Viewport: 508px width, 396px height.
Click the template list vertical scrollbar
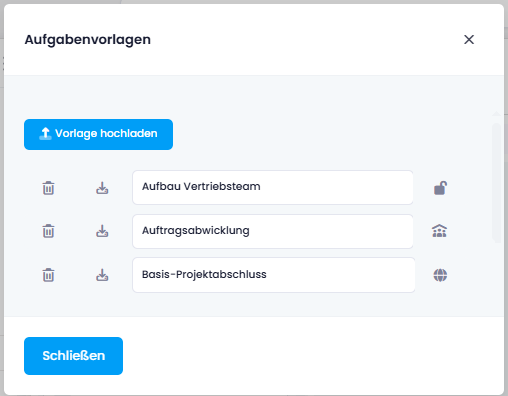tap(496, 183)
